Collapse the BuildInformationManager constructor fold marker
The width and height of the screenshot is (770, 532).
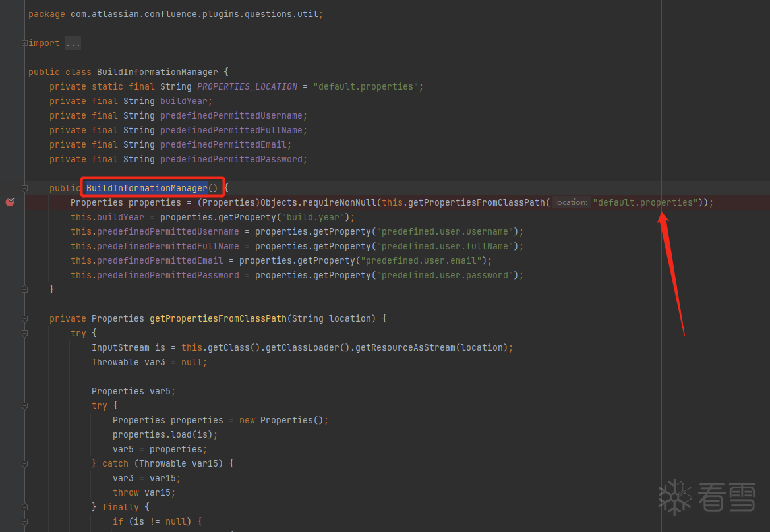[x=24, y=188]
